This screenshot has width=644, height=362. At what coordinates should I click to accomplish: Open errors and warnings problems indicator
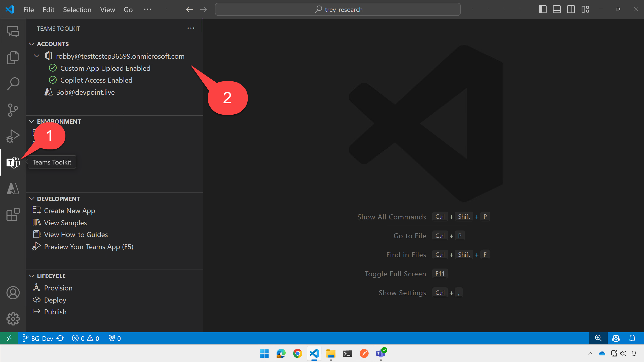pyautogui.click(x=86, y=338)
